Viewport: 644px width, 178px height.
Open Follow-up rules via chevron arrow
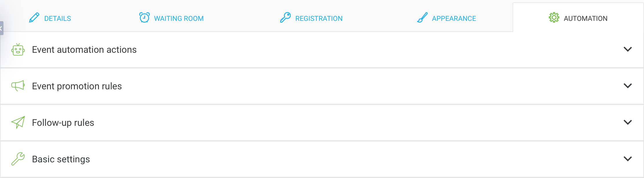627,122
